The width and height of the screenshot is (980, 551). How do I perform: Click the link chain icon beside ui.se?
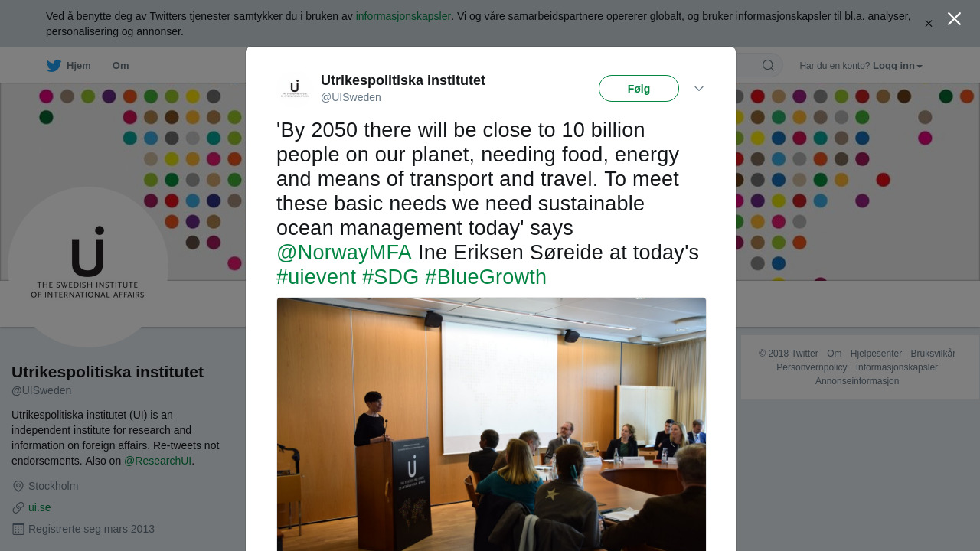coord(18,507)
